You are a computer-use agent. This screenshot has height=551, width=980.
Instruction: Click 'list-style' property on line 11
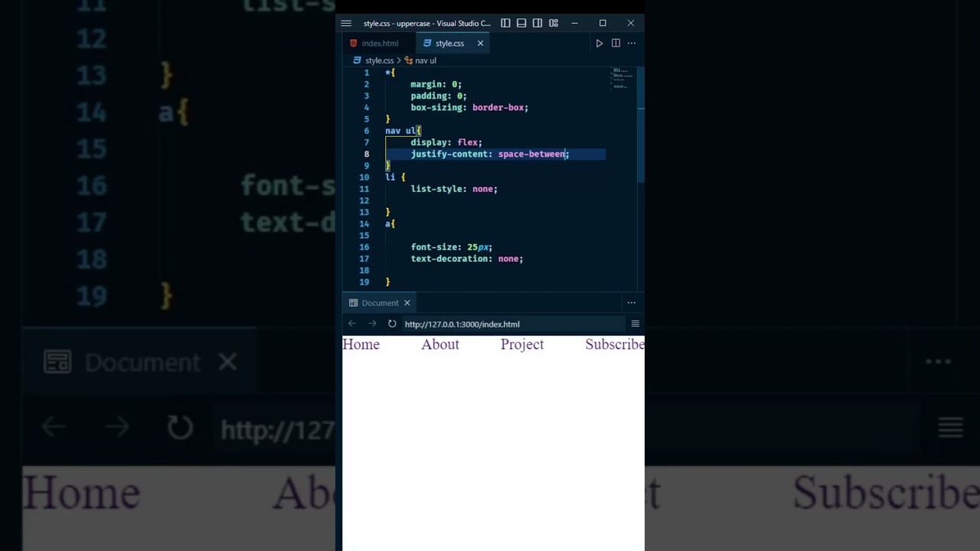(436, 189)
